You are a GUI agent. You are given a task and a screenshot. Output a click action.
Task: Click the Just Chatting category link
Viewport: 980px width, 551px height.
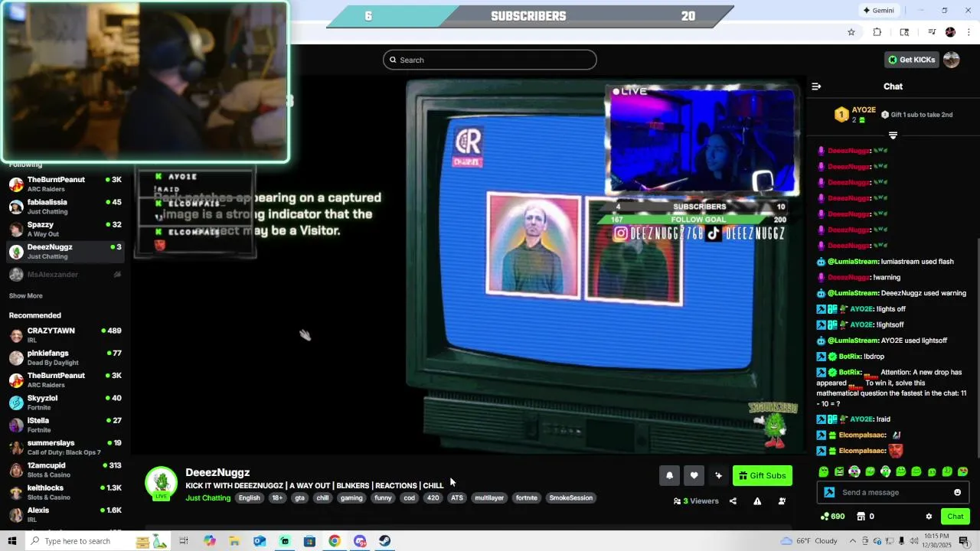coord(207,498)
